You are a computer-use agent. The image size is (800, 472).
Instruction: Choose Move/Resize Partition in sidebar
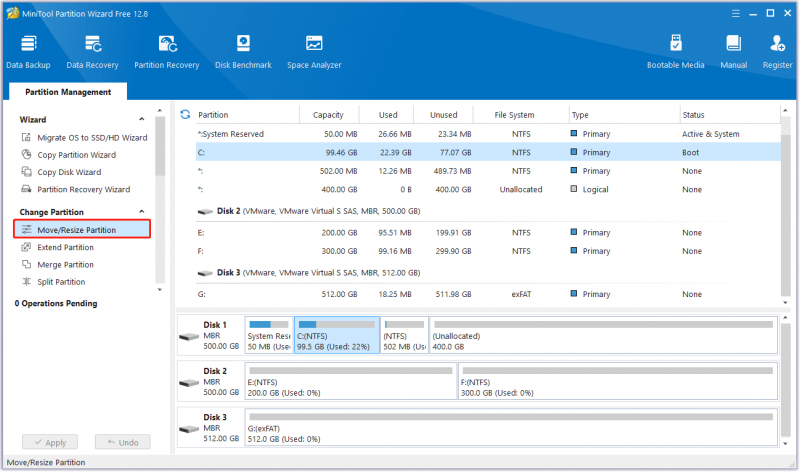(x=82, y=230)
